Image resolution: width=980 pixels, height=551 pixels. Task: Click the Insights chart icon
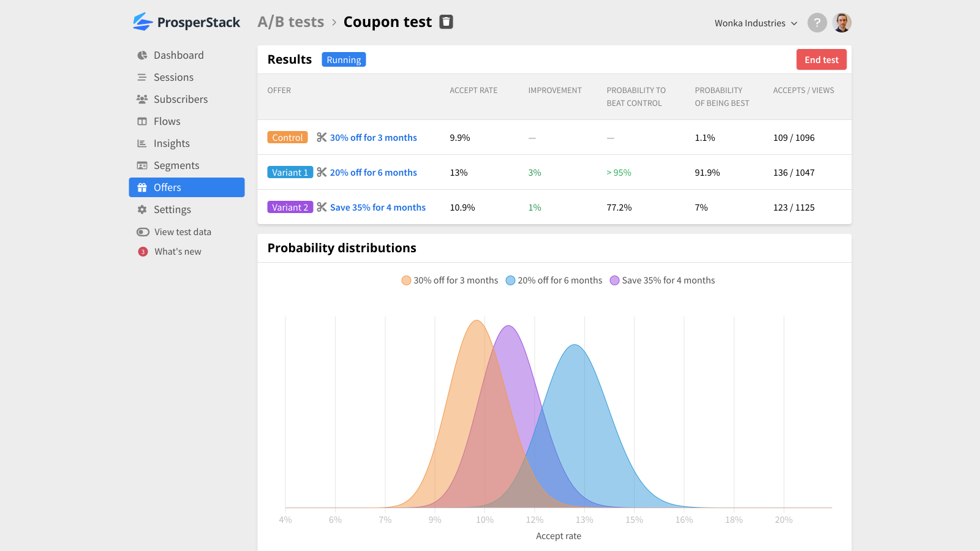[142, 143]
